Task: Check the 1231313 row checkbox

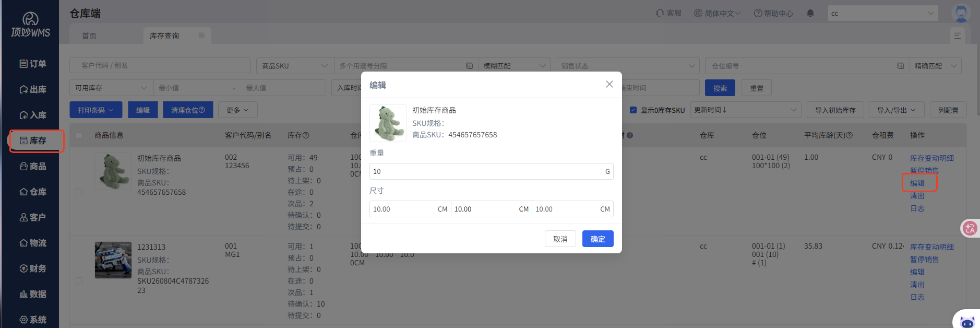Action: coord(79,280)
